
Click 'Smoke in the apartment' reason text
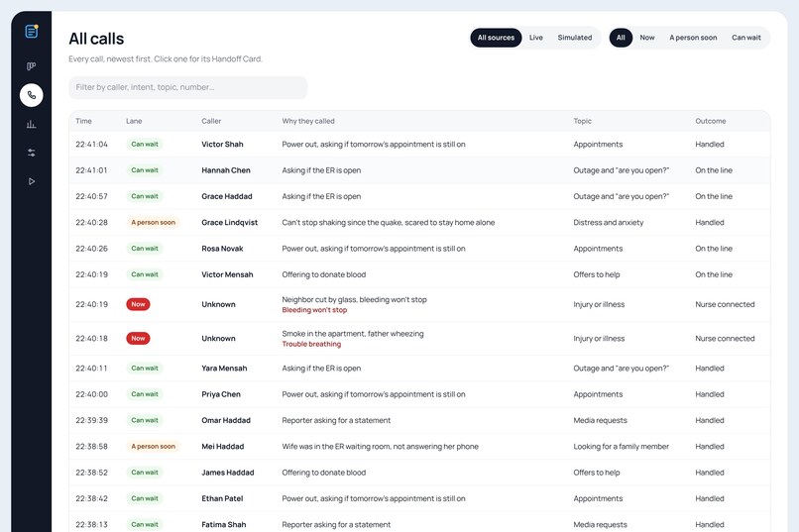(x=353, y=334)
